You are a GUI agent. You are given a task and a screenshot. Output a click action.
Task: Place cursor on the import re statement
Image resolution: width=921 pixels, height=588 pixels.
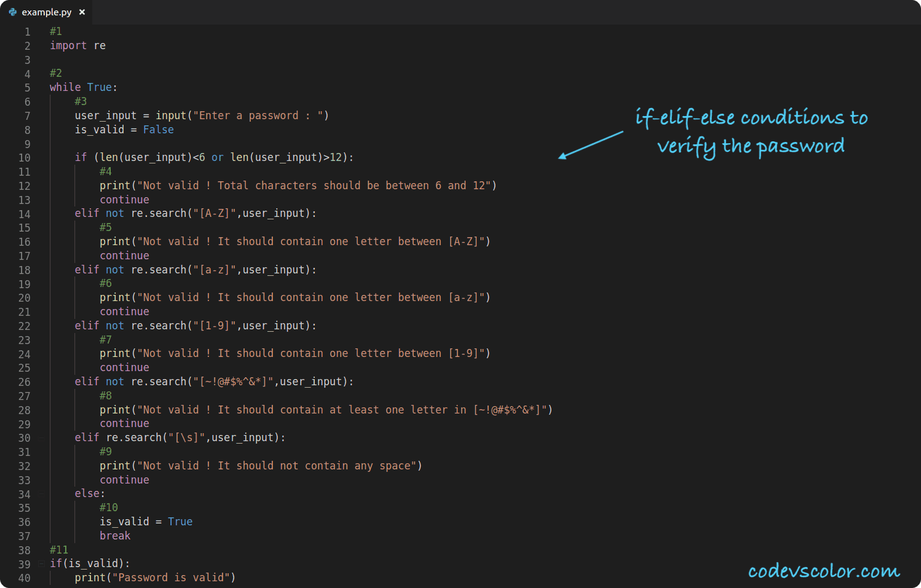(x=77, y=45)
